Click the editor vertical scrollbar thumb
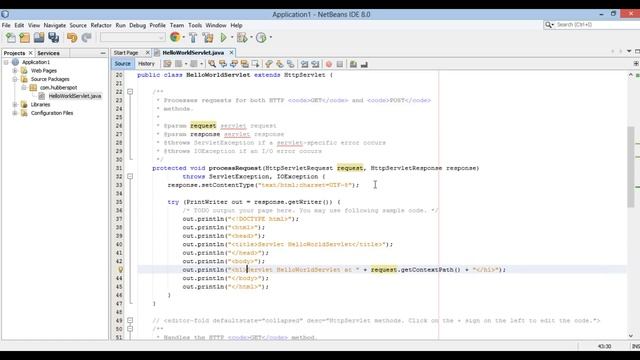 [631, 167]
